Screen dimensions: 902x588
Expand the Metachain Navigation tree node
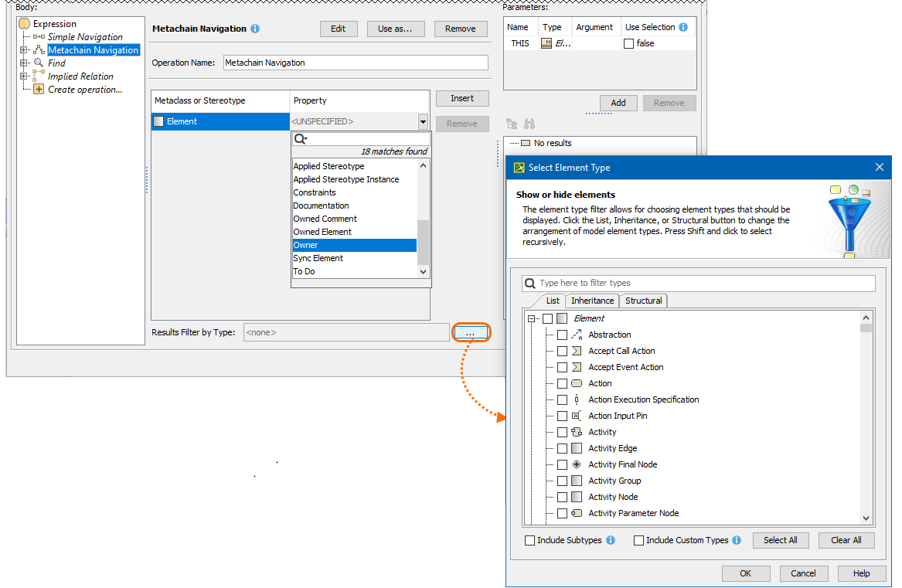click(24, 50)
